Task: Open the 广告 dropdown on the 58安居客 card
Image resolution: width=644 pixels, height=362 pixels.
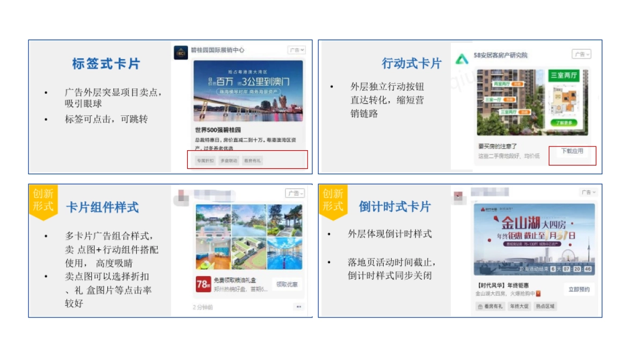Action: pyautogui.click(x=581, y=54)
